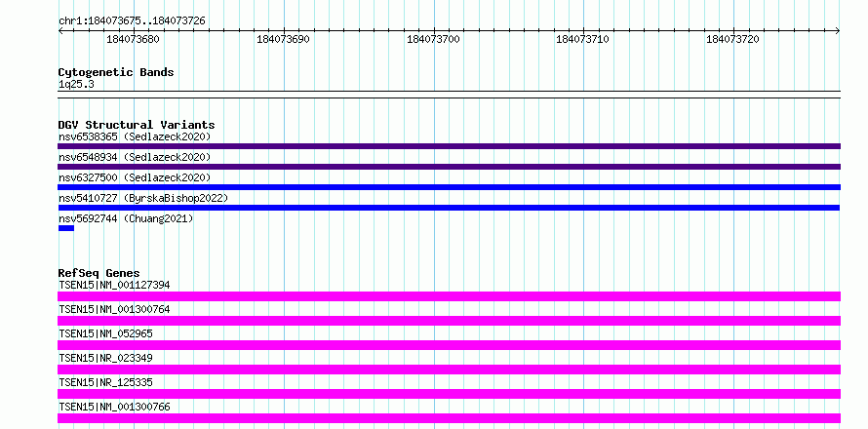Open transcript label TSEN15|NM_001127394
The height and width of the screenshot is (429, 868).
point(114,285)
